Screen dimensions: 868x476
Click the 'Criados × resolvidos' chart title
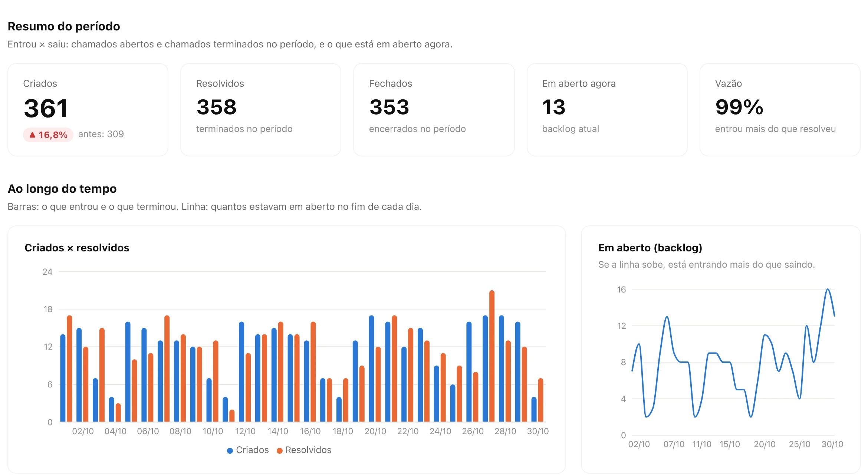pos(77,248)
